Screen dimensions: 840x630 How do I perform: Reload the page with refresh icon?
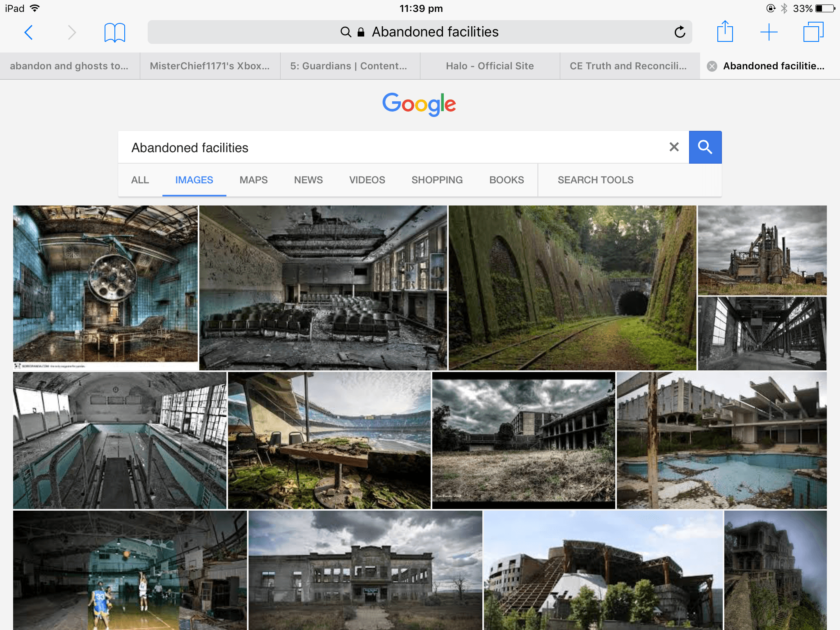(x=679, y=32)
